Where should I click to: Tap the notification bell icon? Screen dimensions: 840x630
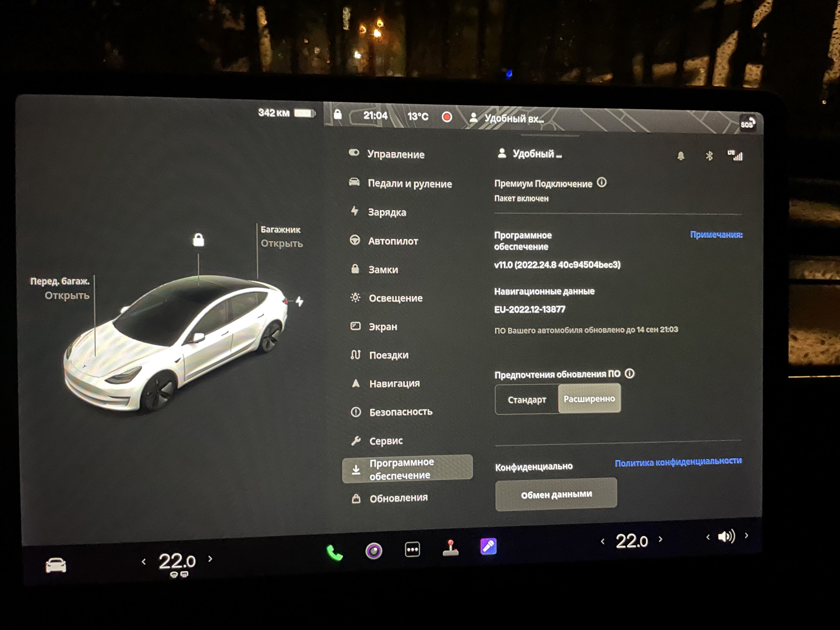(x=681, y=156)
